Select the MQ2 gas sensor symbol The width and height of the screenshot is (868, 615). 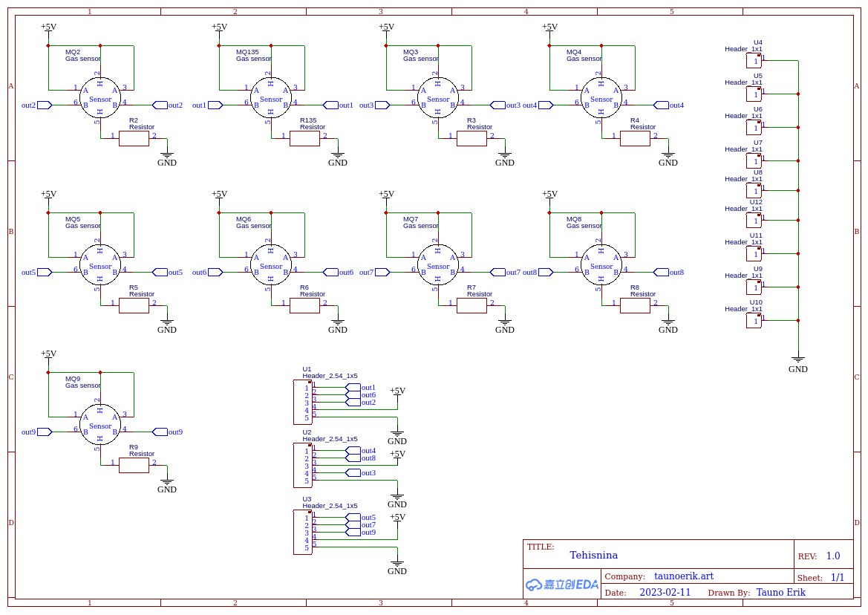pyautogui.click(x=100, y=98)
